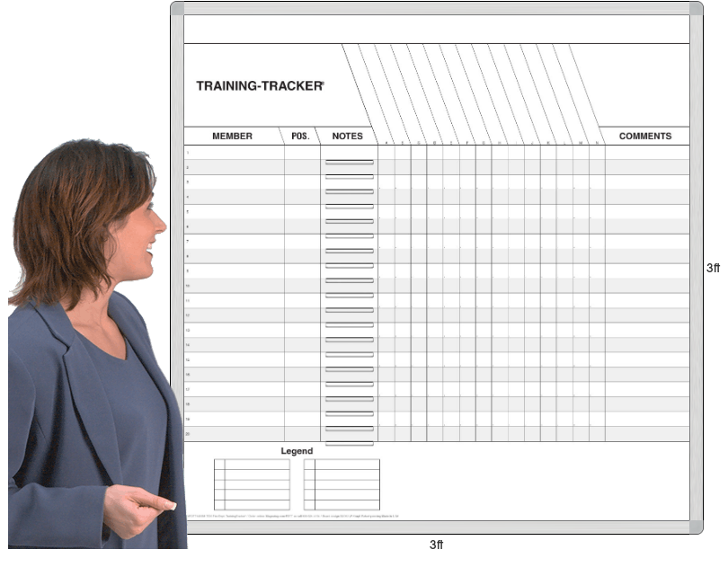The image size is (728, 567).
Task: Select the POS. column header
Action: pyautogui.click(x=300, y=137)
